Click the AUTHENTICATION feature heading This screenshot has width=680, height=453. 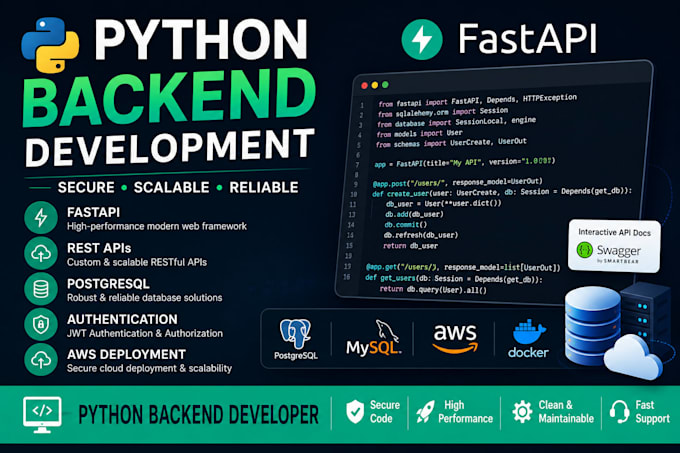pos(122,319)
